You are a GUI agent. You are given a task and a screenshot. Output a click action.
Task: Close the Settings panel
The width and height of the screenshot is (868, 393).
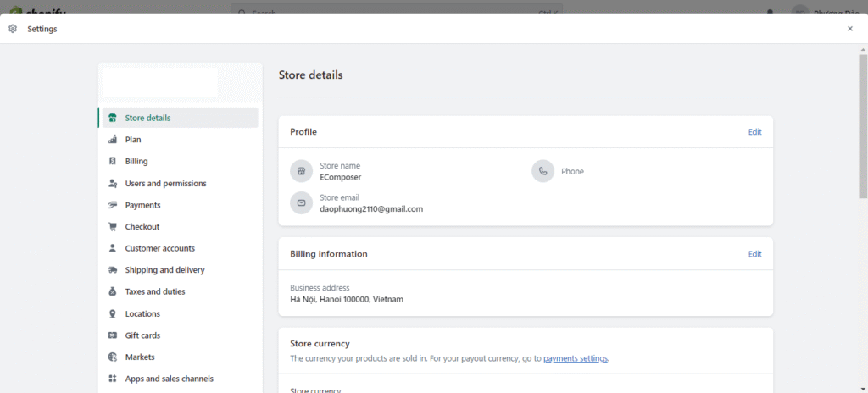click(850, 29)
